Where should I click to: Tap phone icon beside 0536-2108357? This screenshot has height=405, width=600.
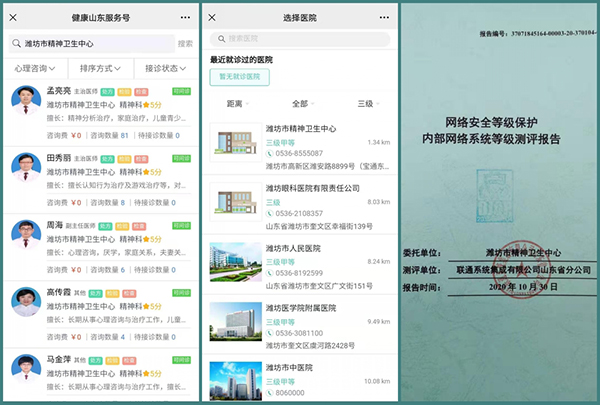tap(270, 213)
